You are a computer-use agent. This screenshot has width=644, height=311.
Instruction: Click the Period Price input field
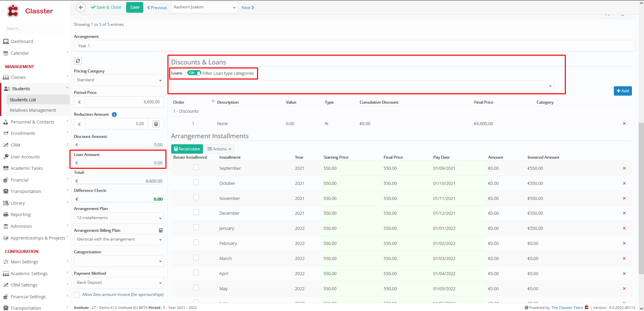(125, 102)
